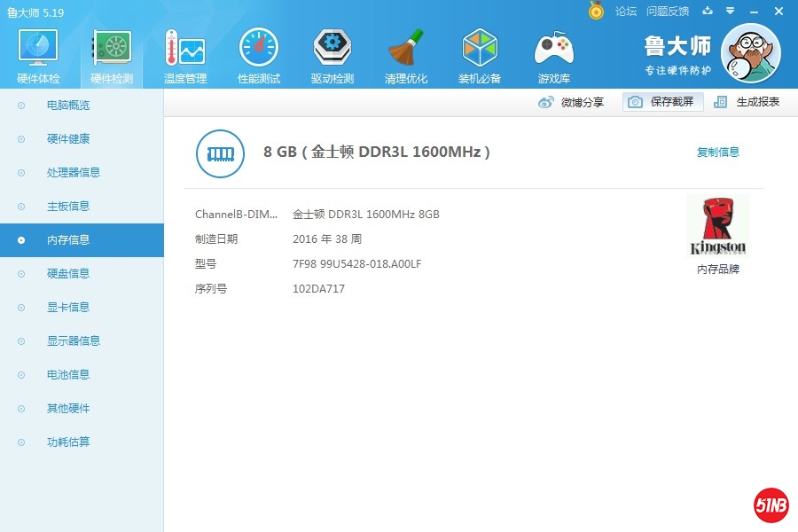Click the 复制信息 link
Screen dimensions: 798x532
click(717, 152)
